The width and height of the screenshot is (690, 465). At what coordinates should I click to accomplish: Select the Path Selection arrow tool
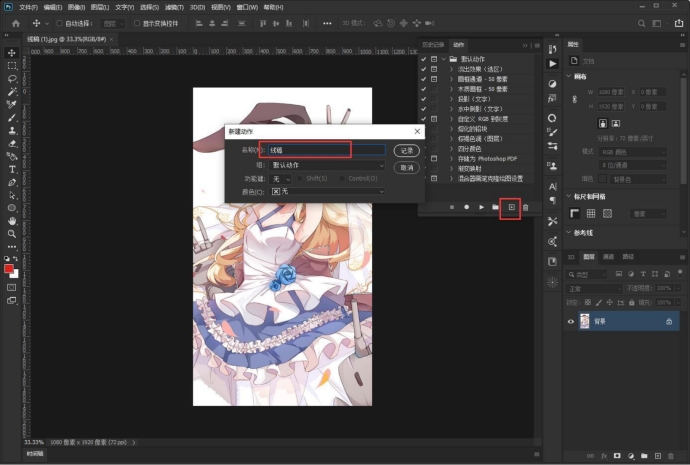point(12,195)
